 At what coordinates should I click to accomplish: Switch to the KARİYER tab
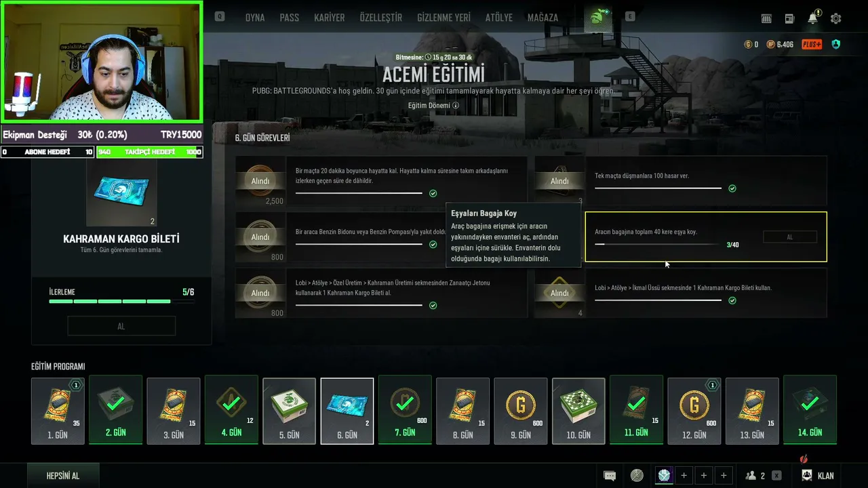click(x=330, y=18)
